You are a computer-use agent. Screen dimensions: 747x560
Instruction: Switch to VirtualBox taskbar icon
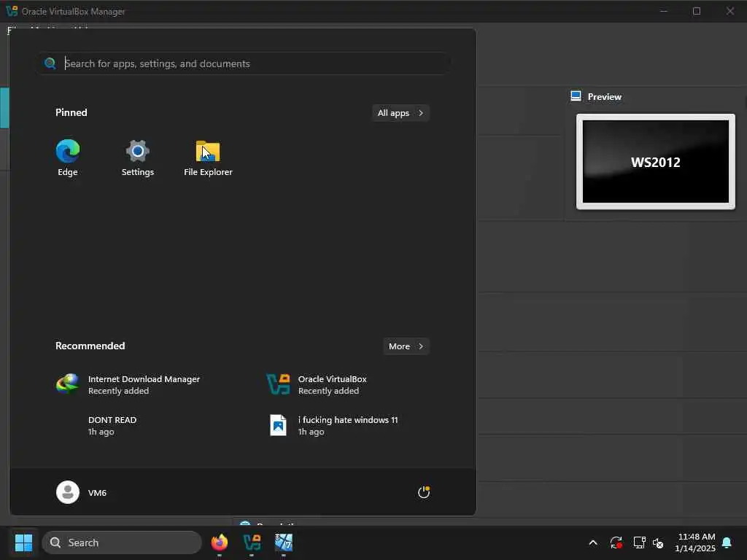click(x=252, y=542)
